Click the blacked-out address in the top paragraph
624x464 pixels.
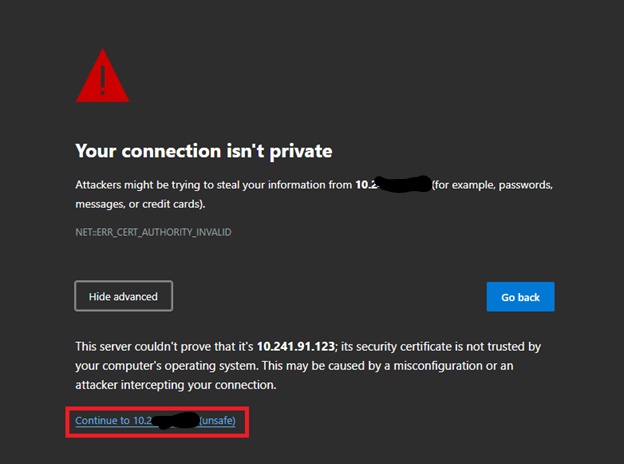[x=398, y=185]
